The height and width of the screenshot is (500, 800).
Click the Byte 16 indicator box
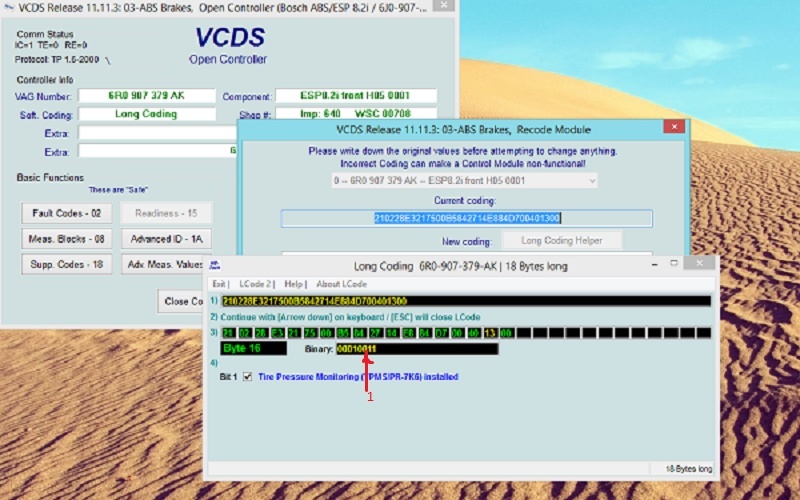click(254, 348)
